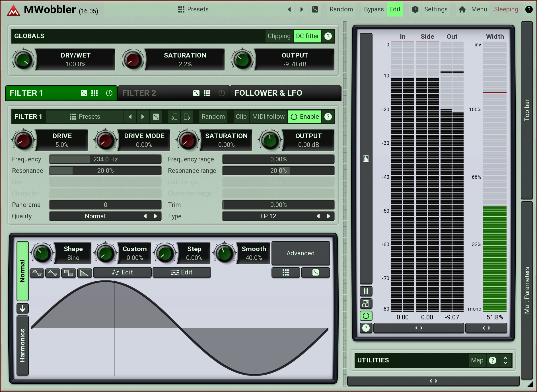Toggle the Bypass button
Image resolution: width=537 pixels, height=392 pixels.
374,9
